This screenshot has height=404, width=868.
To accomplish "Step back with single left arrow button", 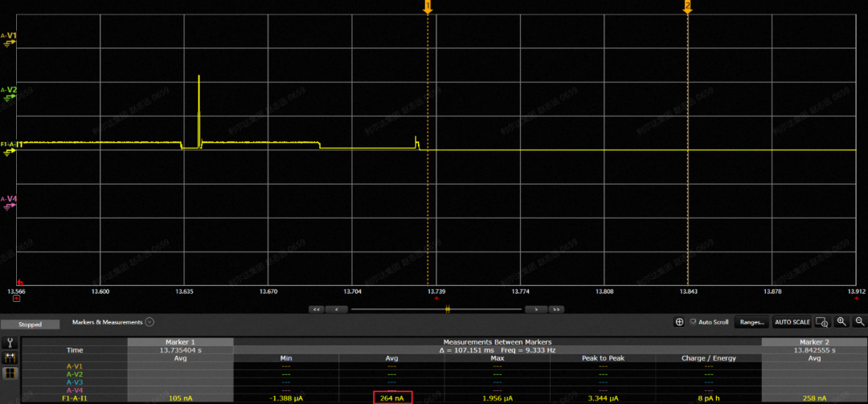I will click(337, 309).
